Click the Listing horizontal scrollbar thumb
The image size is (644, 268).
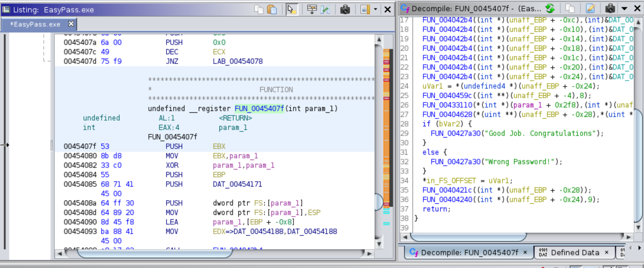pos(154,254)
